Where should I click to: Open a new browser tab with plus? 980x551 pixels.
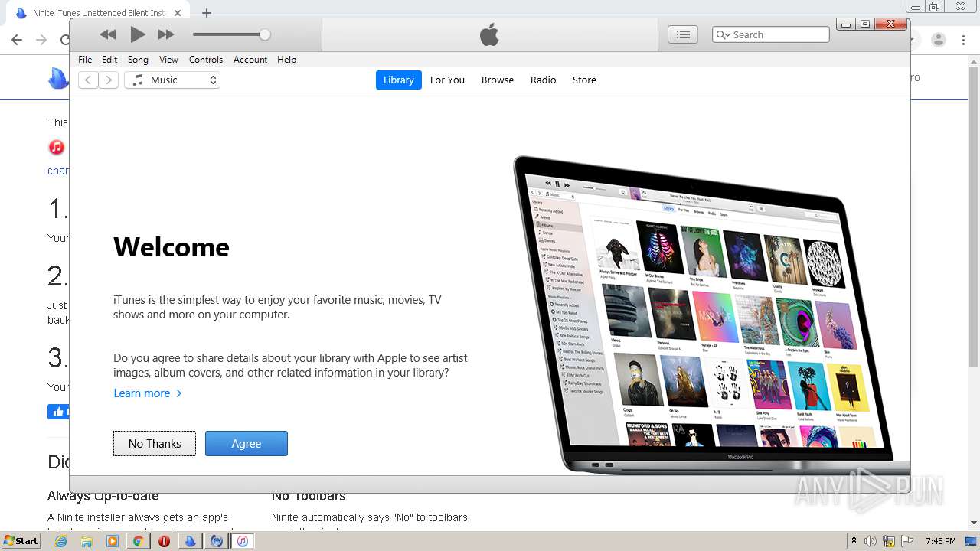pos(206,13)
